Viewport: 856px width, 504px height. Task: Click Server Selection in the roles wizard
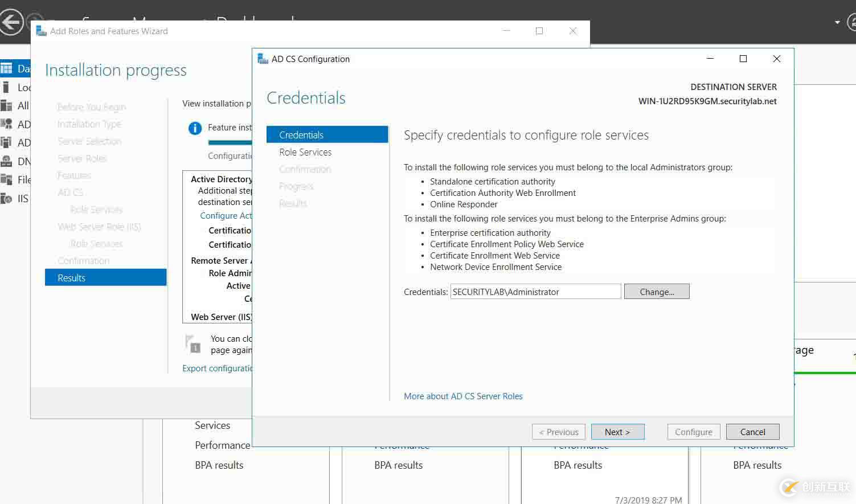click(89, 141)
